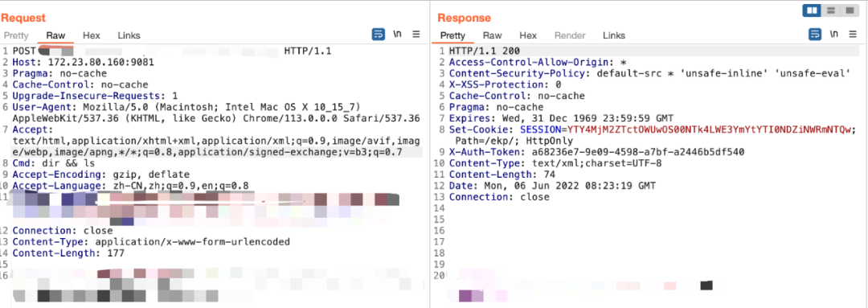Select the Response Pretty tab
This screenshot has width=868, height=308.
pos(452,35)
